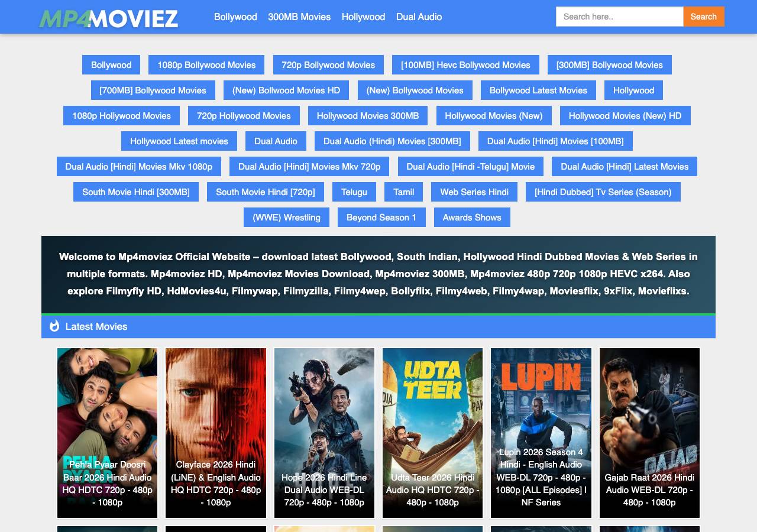Open the South Movie Hindi [720p] category

(266, 192)
